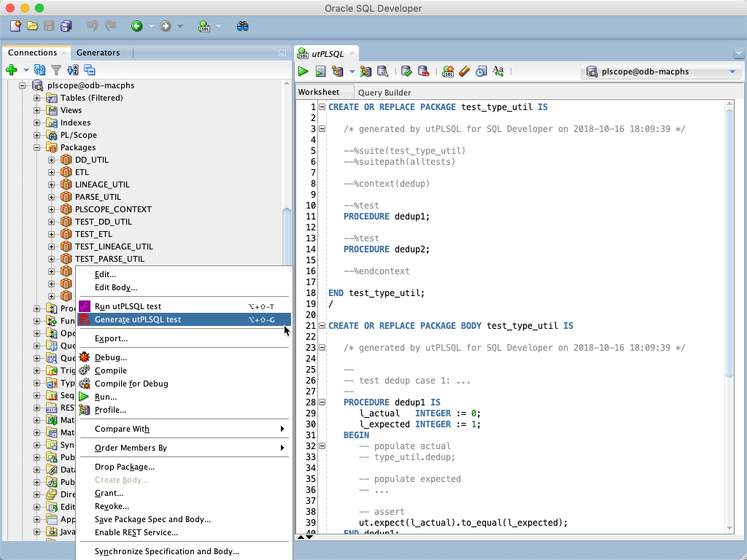This screenshot has width=747, height=560.
Task: Run the statement with the green play icon
Action: pyautogui.click(x=303, y=71)
